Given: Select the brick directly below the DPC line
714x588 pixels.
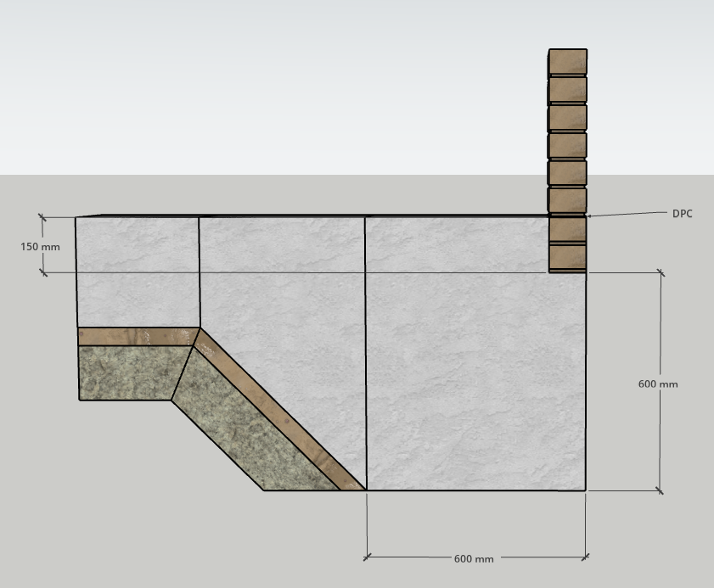Looking at the screenshot, I should tap(568, 230).
